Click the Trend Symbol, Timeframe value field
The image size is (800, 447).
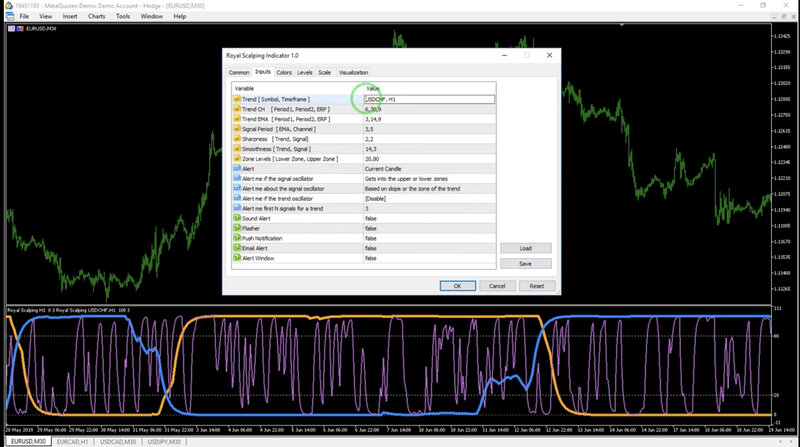[429, 99]
